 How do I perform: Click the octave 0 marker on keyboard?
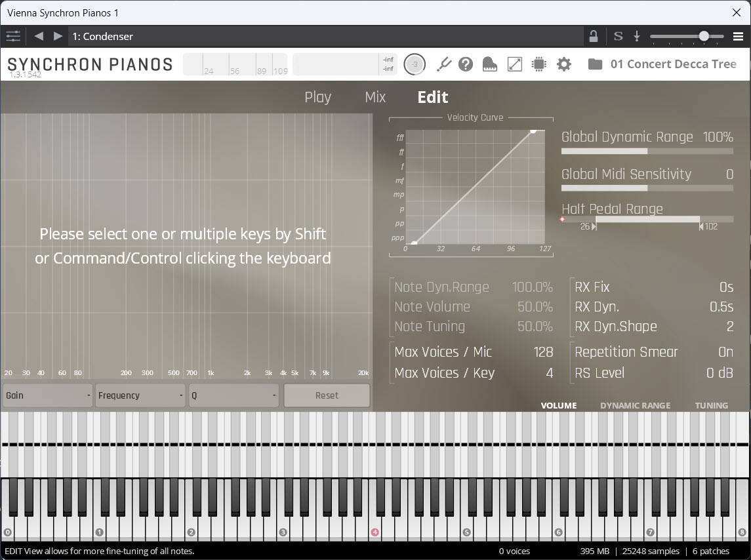click(x=7, y=532)
